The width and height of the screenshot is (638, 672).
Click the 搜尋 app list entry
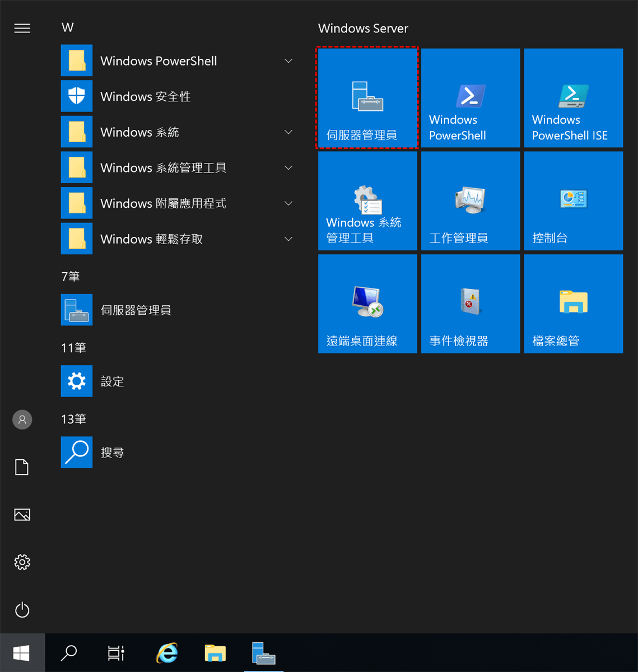click(x=112, y=452)
